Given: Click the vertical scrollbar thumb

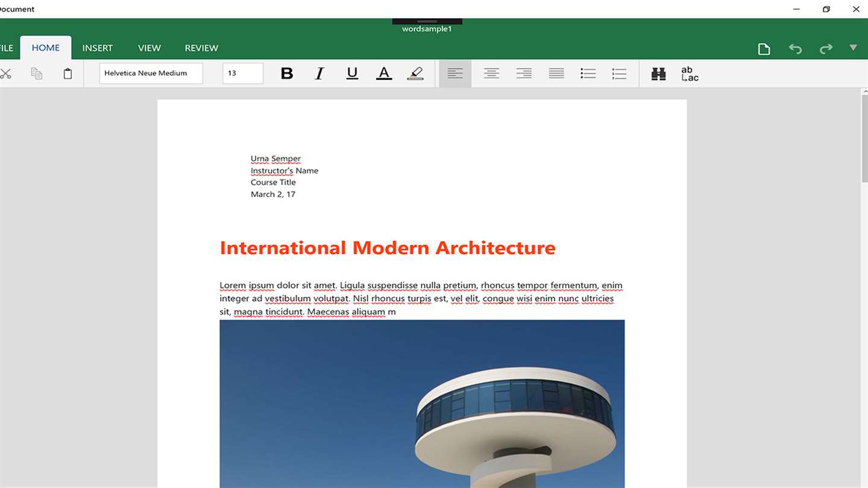Looking at the screenshot, I should [864, 139].
